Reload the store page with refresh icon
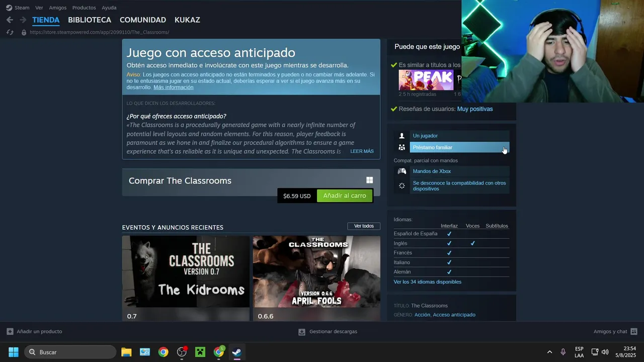 (x=10, y=32)
